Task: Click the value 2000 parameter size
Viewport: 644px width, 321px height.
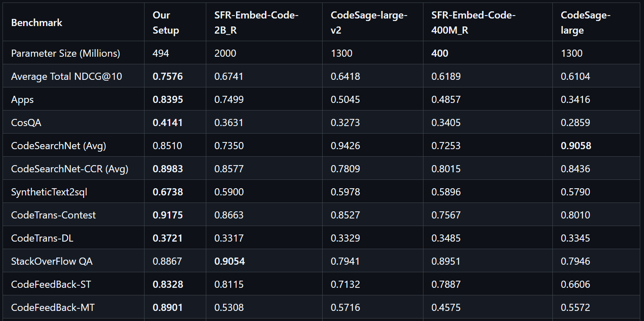Action: tap(225, 53)
